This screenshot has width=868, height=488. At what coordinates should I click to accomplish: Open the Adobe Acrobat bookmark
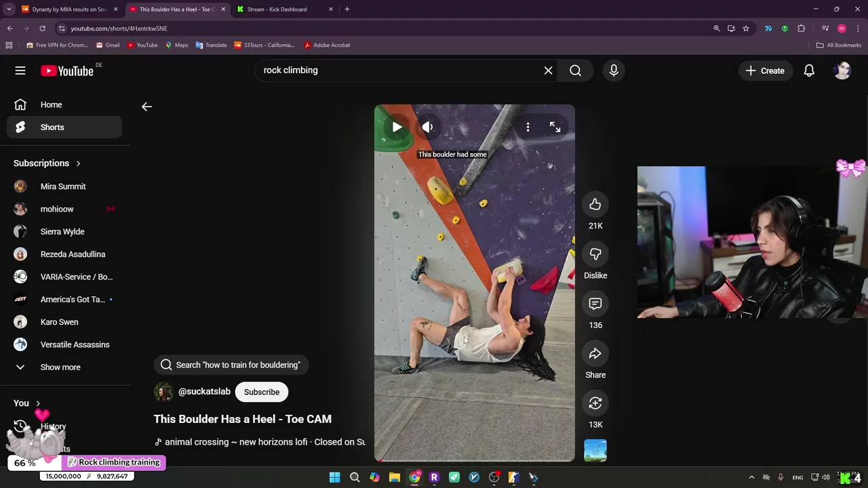click(x=327, y=45)
